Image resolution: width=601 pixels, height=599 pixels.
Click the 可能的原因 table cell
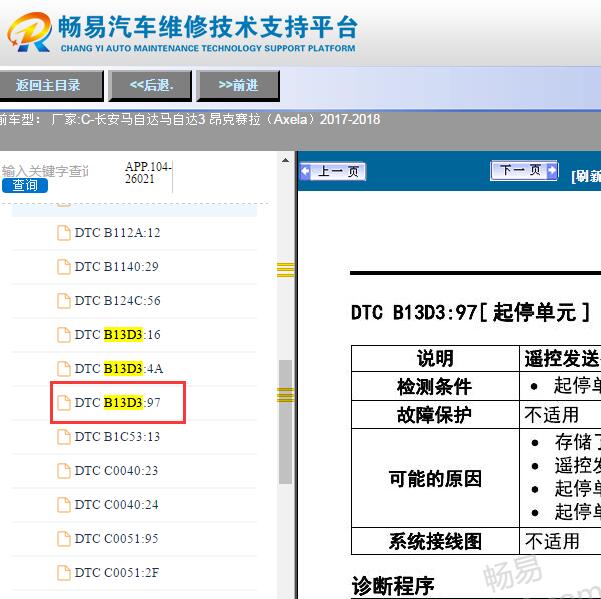435,478
